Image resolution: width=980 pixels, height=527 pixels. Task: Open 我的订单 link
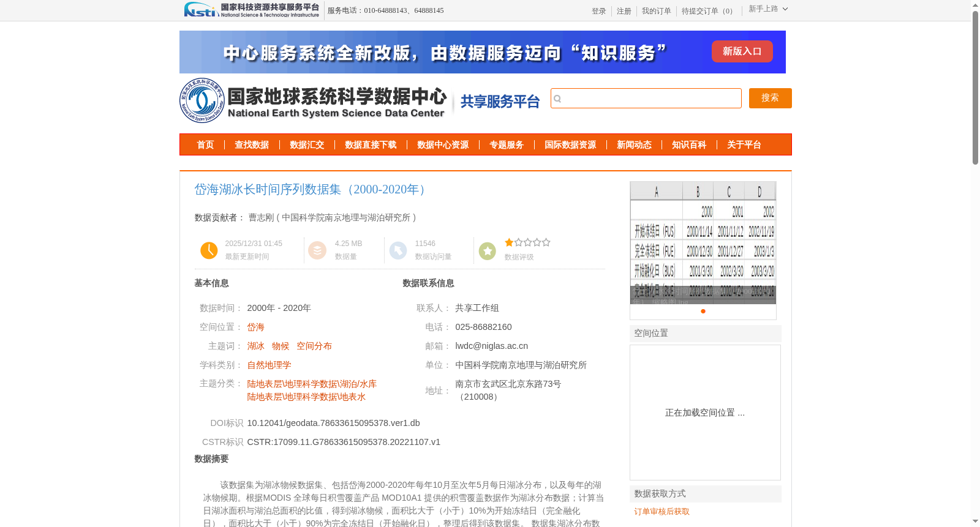coord(657,12)
